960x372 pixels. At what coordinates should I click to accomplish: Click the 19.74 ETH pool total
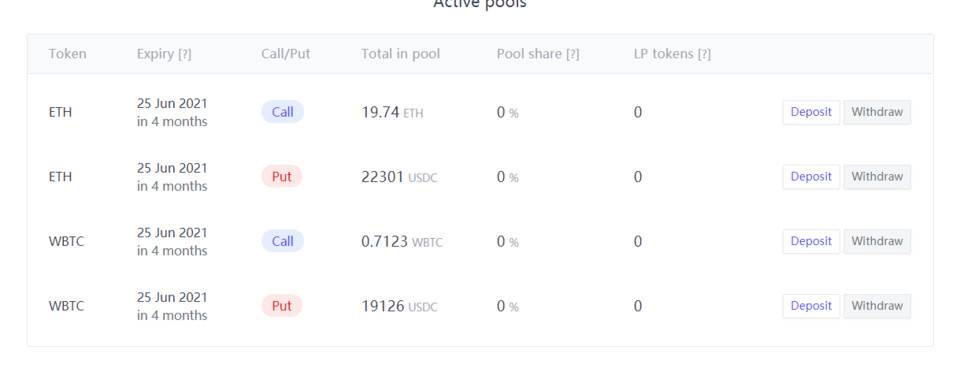point(392,113)
